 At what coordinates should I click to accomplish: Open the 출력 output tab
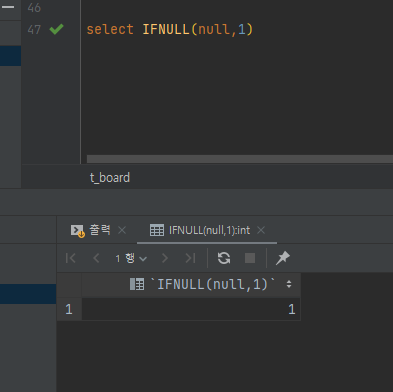coord(90,230)
